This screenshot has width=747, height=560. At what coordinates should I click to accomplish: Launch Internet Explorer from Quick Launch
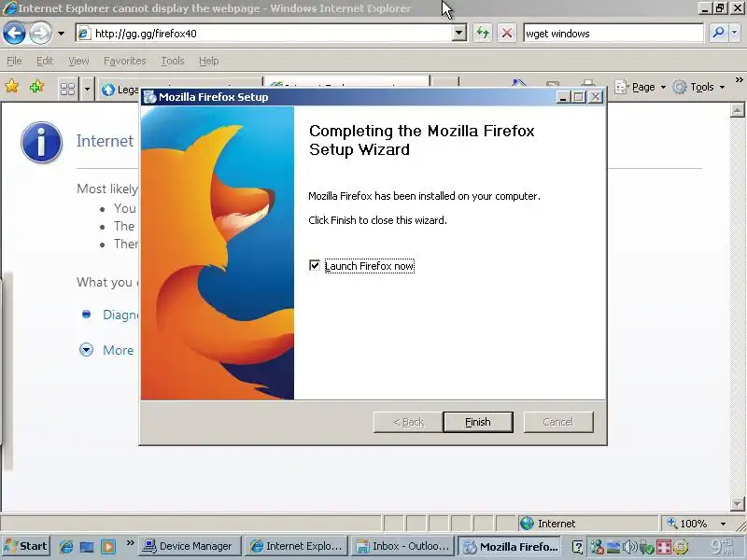click(66, 546)
